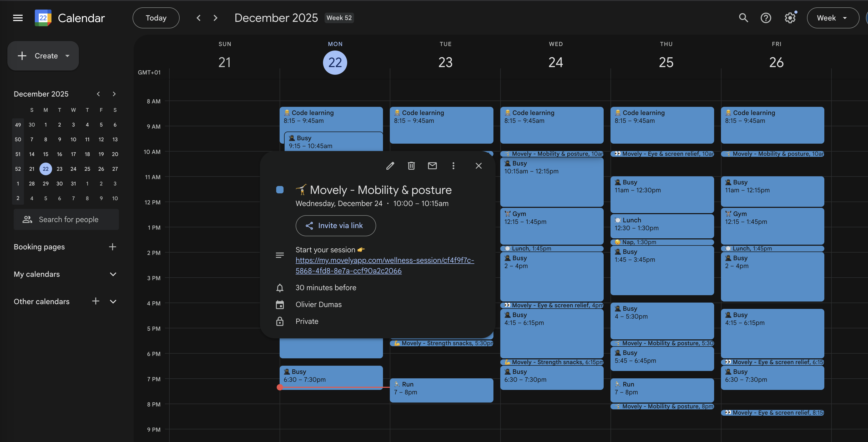Open the Week view selector

832,18
